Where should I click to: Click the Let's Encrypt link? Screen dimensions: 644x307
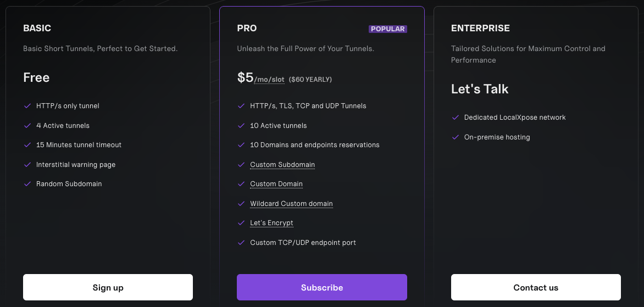click(x=271, y=223)
